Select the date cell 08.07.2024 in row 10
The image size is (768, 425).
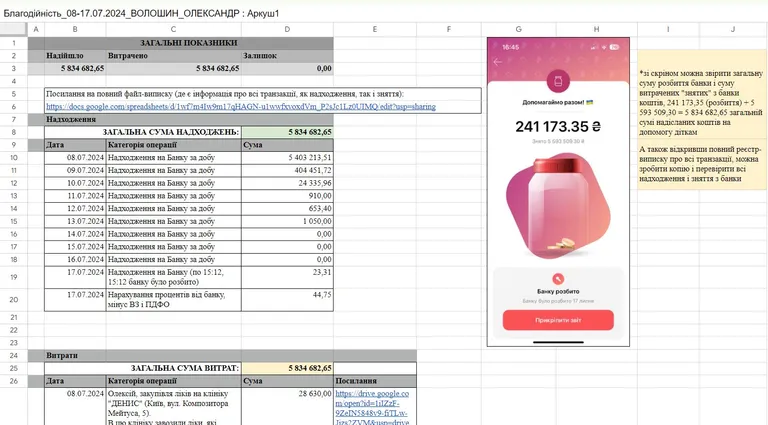click(73, 158)
